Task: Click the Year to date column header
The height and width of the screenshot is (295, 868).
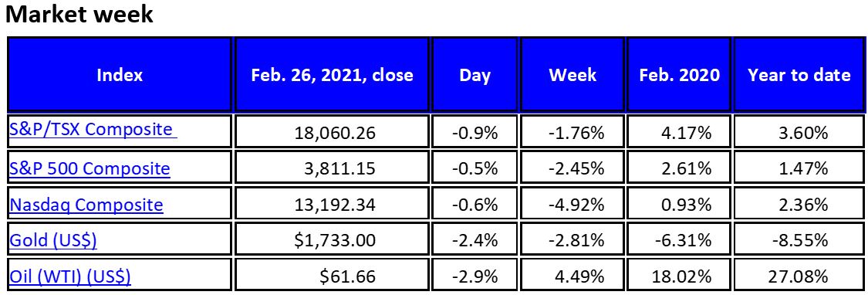Action: coord(799,74)
